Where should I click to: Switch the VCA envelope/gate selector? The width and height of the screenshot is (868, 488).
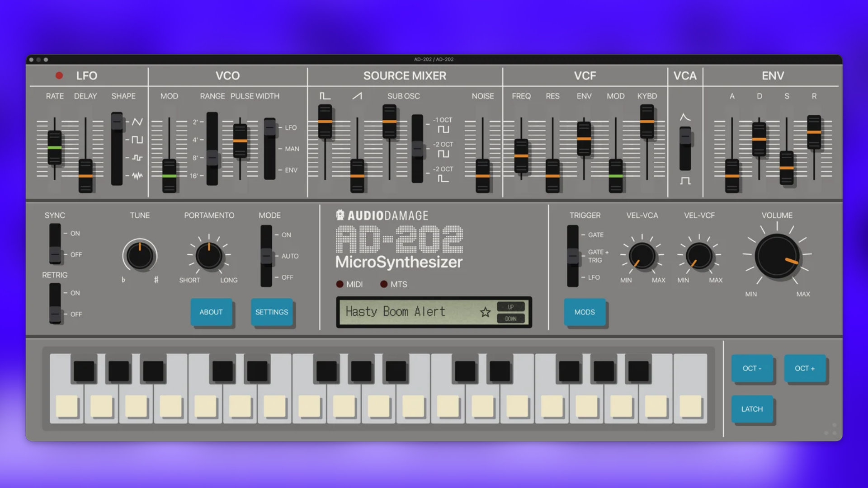[685, 149]
